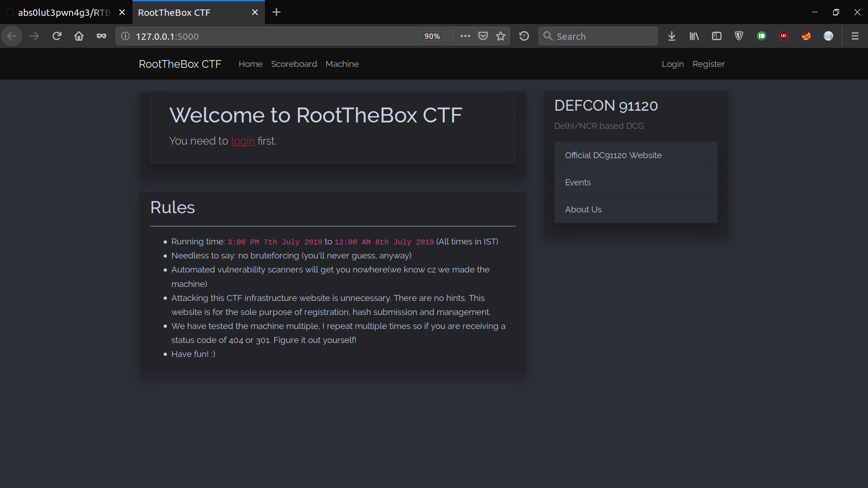This screenshot has height=488, width=868.
Task: Open Official DC91120 Website item
Action: [x=613, y=155]
